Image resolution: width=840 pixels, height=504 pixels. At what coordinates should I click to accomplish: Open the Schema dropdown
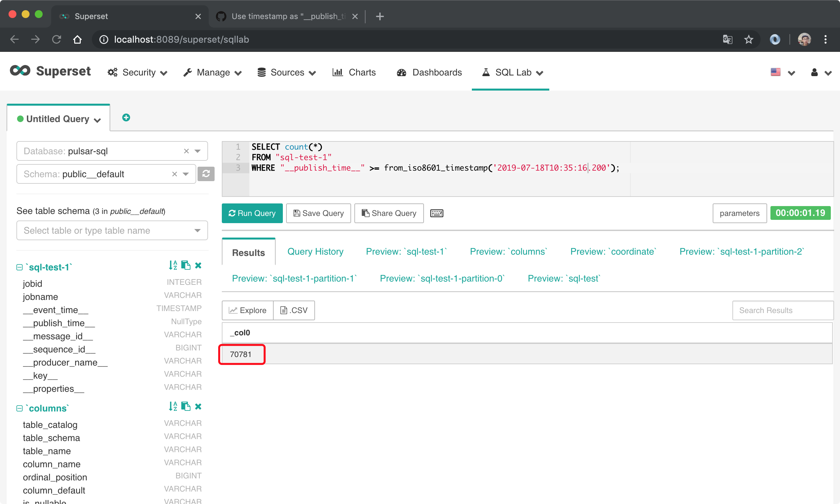186,174
